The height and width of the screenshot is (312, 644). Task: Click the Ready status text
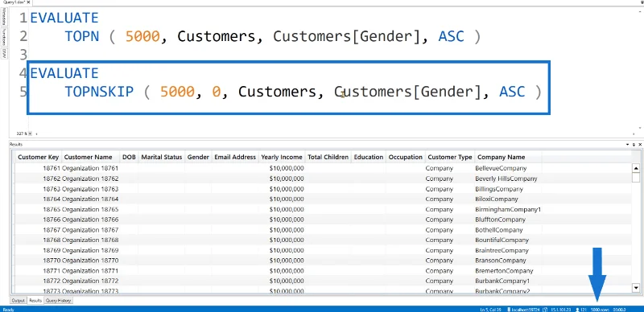[x=8, y=309]
